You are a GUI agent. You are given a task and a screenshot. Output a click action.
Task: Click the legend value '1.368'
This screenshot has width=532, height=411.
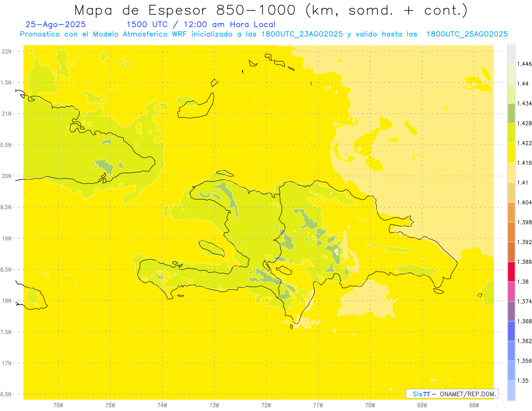(x=524, y=321)
